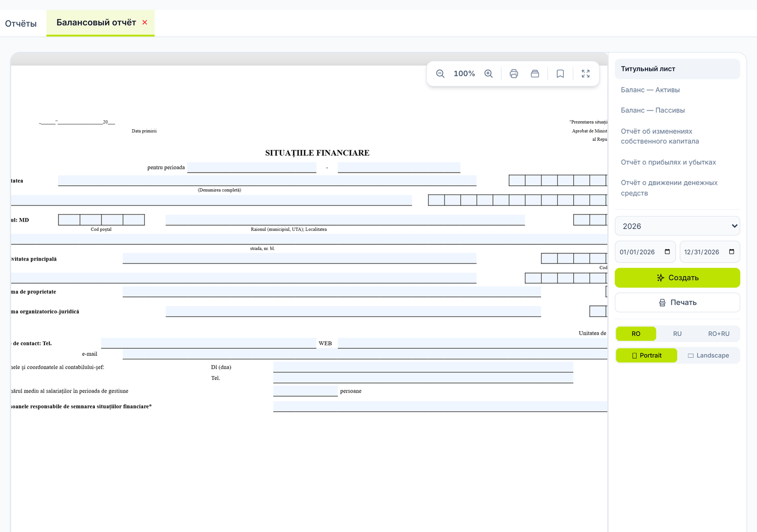Image resolution: width=757 pixels, height=532 pixels.
Task: Switch to the Отчёты tab
Action: pyautogui.click(x=21, y=23)
